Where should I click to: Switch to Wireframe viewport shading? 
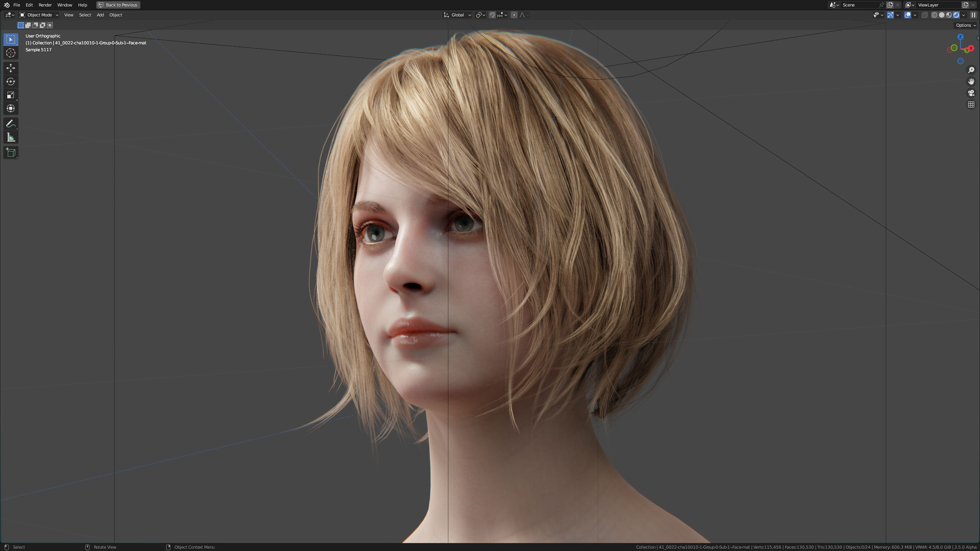(x=934, y=15)
